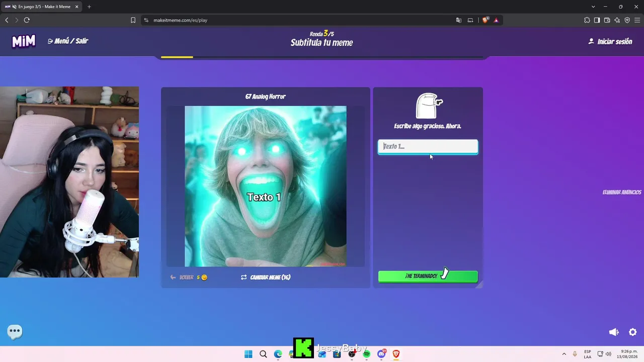Click the pointing character avatar icon
Viewport: 644px width, 362px height.
click(428, 106)
